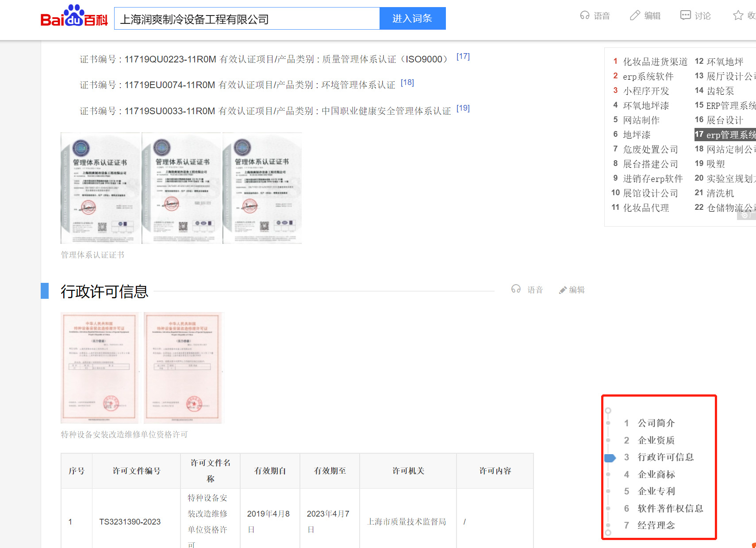Jump to 企业资质 in catalog
Screen dimensions: 756x548
click(x=656, y=440)
